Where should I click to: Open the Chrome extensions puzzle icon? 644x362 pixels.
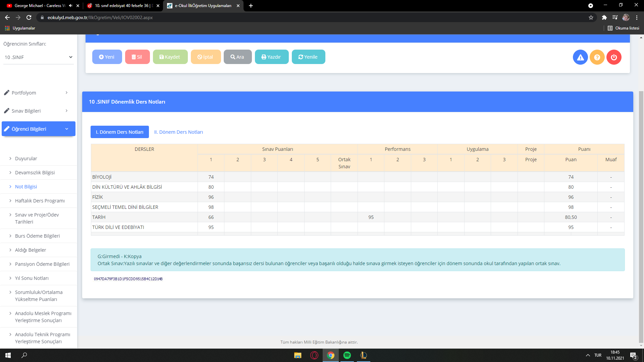tap(604, 17)
